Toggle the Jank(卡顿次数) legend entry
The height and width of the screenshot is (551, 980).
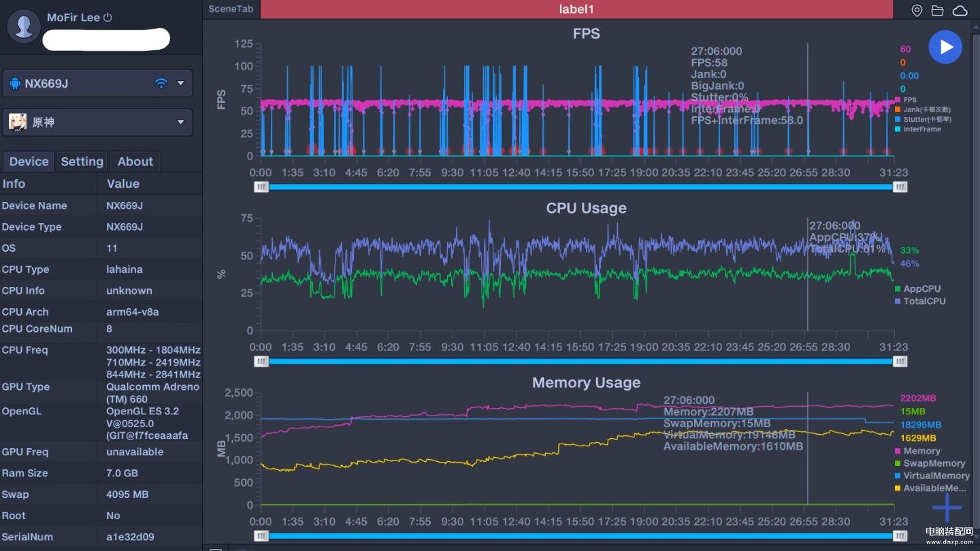(922, 110)
